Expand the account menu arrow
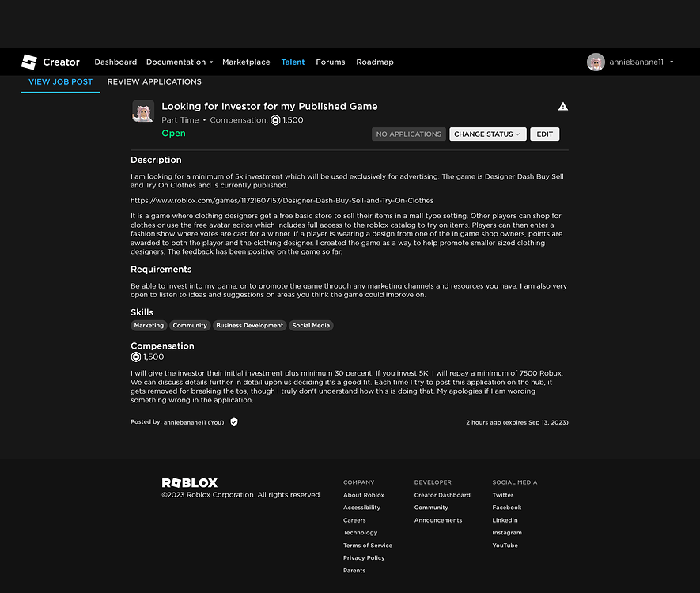 (x=672, y=62)
